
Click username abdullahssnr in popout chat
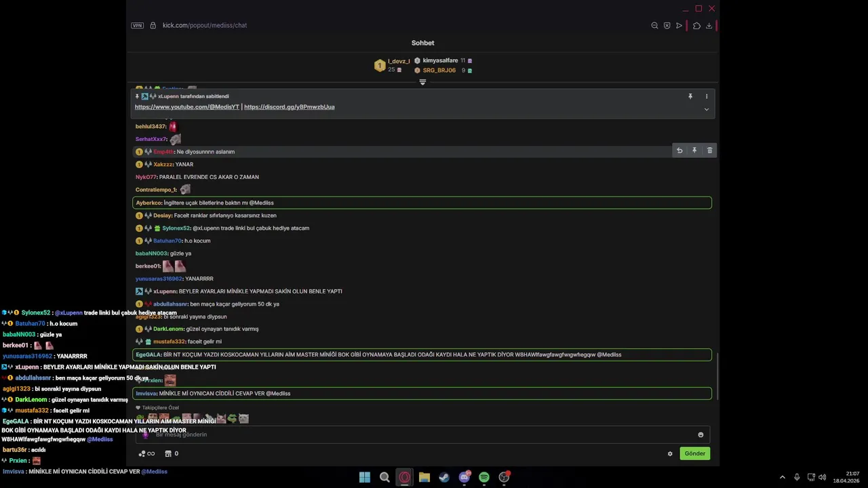170,304
